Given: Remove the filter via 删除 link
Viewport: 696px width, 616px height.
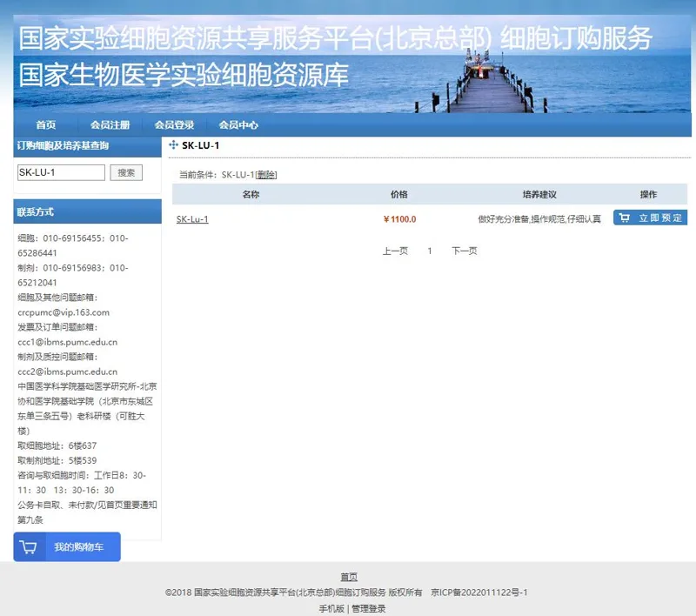Looking at the screenshot, I should pyautogui.click(x=266, y=175).
